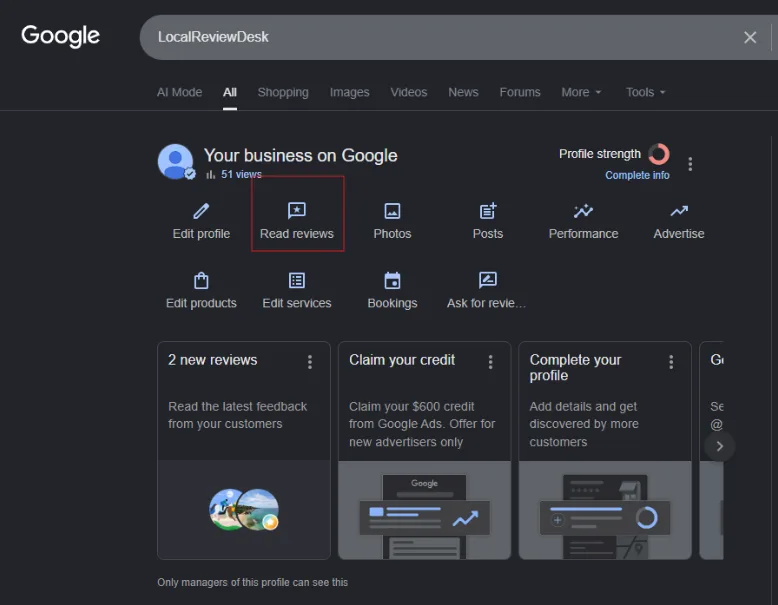Screen dimensions: 778x605
Task: Click the Edit services label
Action: 297,303
